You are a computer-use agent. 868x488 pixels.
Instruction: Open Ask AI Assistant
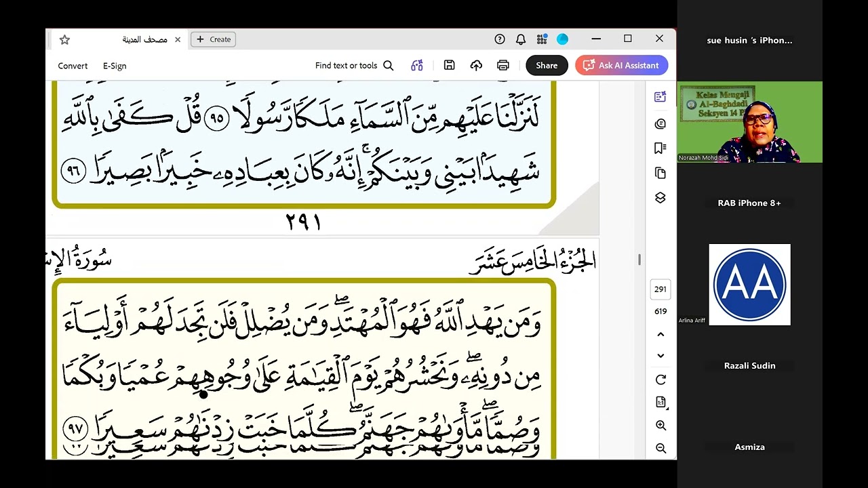click(621, 66)
